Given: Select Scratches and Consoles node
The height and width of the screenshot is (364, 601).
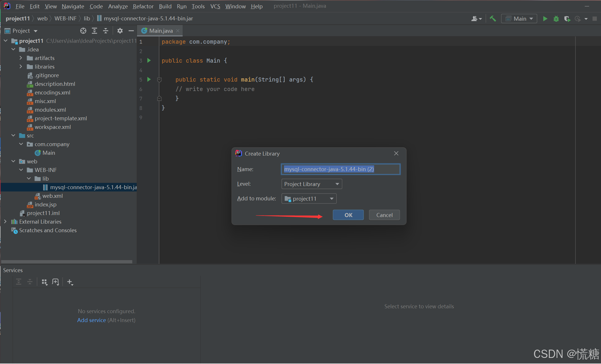Looking at the screenshot, I should [x=44, y=230].
